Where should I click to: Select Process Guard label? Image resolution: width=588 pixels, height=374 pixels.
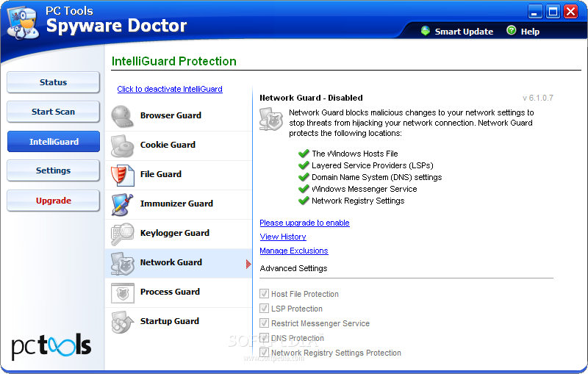pyautogui.click(x=170, y=292)
